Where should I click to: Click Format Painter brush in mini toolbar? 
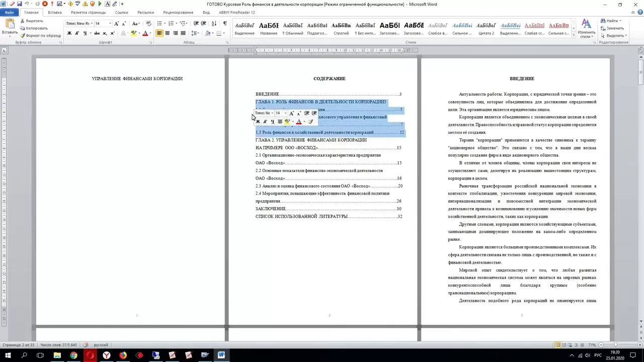(x=310, y=122)
